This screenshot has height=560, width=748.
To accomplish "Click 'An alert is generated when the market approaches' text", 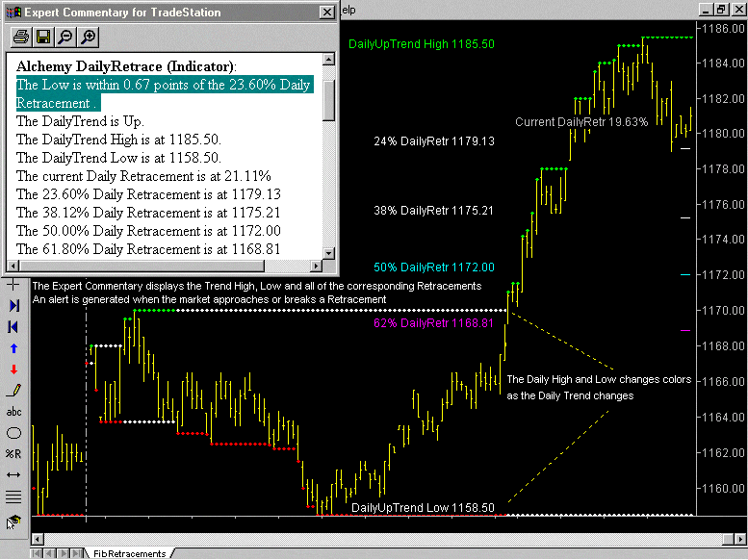I will (x=208, y=299).
